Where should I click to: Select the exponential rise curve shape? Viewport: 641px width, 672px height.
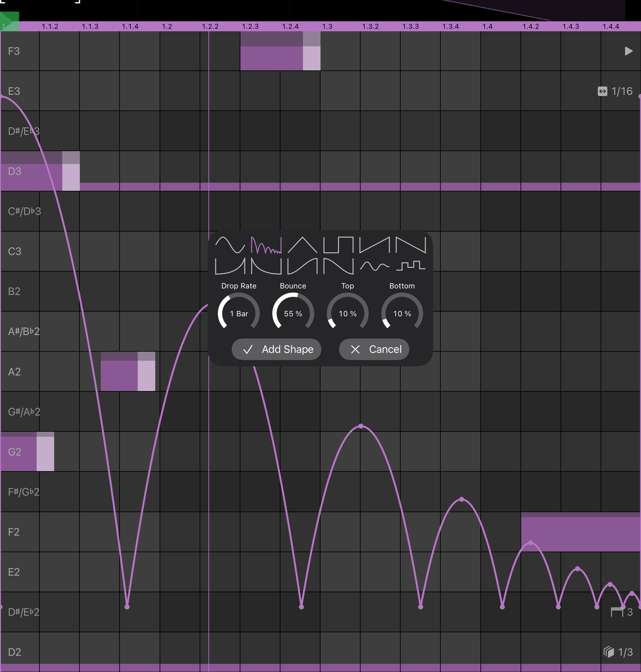pyautogui.click(x=230, y=265)
